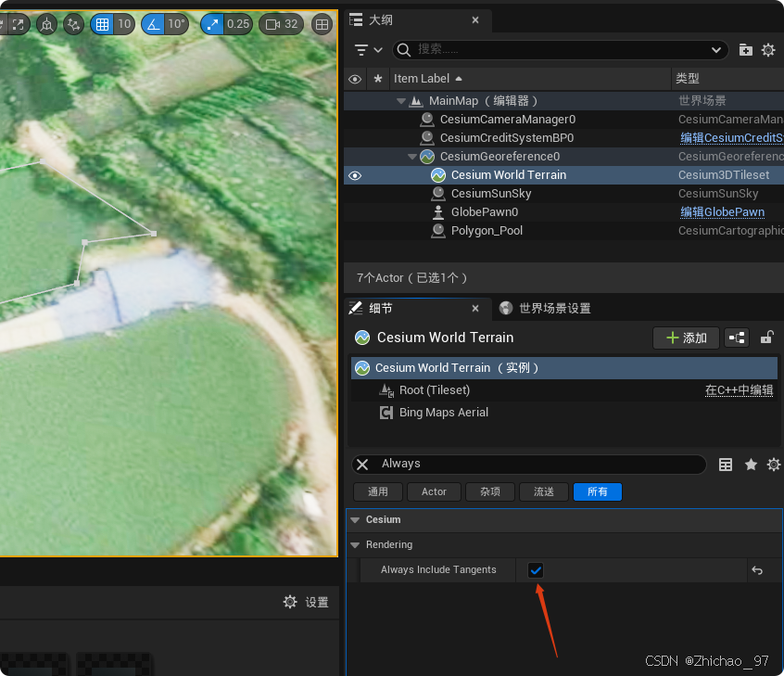Open property matrix table icon

pos(725,465)
